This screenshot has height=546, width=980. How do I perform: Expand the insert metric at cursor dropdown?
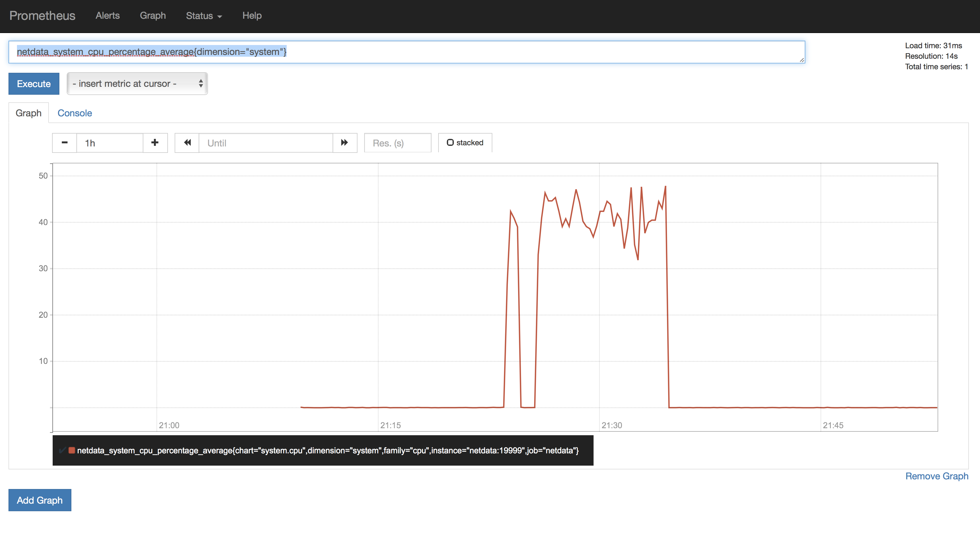(x=137, y=84)
